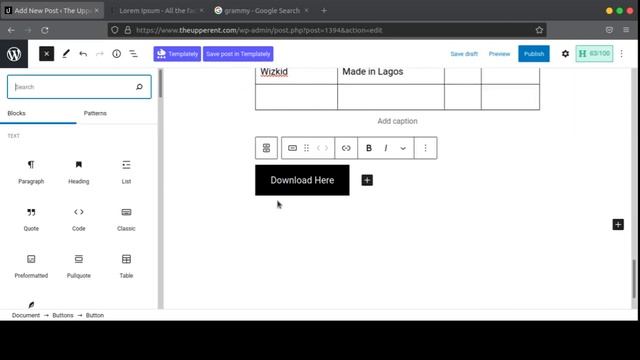Add a new block below content
The width and height of the screenshot is (640, 360).
(x=618, y=224)
